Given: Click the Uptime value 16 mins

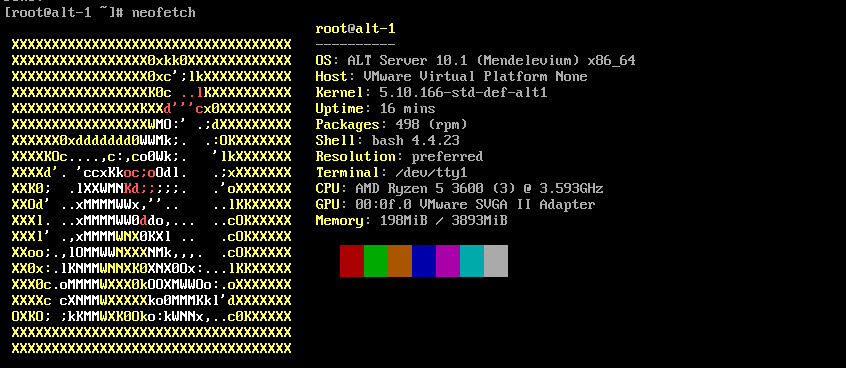Looking at the screenshot, I should point(407,109).
